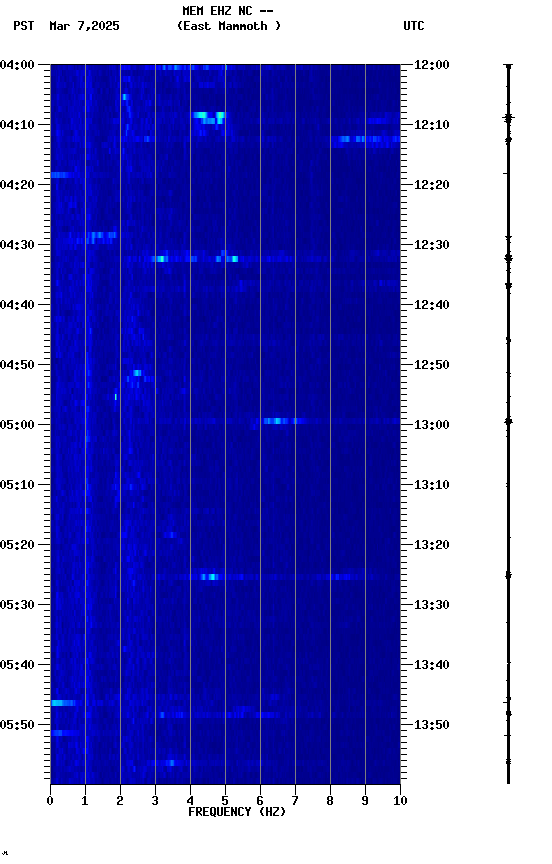Viewport: 552px width, 864px height.
Task: Click the PST time label '04:20'
Action: pyautogui.click(x=17, y=185)
